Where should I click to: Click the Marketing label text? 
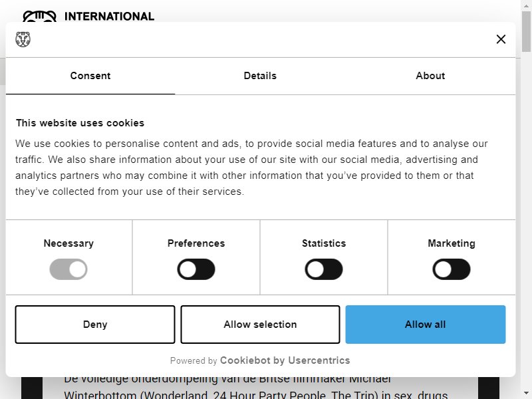(452, 243)
